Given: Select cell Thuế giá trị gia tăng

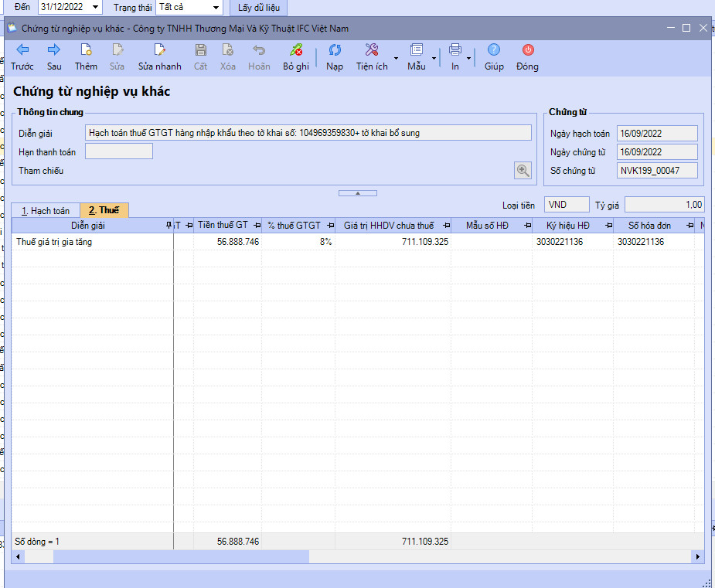Looking at the screenshot, I should pyautogui.click(x=93, y=242).
